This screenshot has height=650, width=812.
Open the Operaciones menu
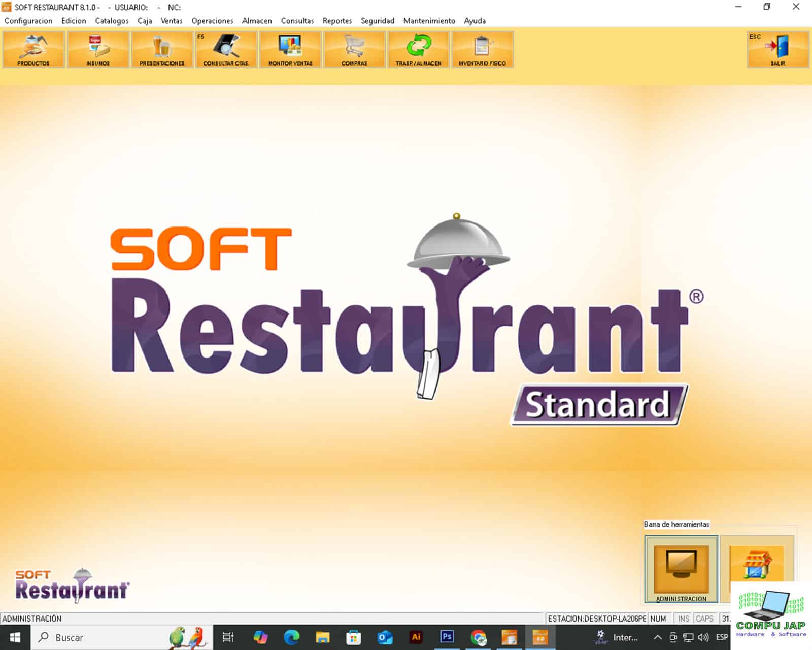[212, 21]
